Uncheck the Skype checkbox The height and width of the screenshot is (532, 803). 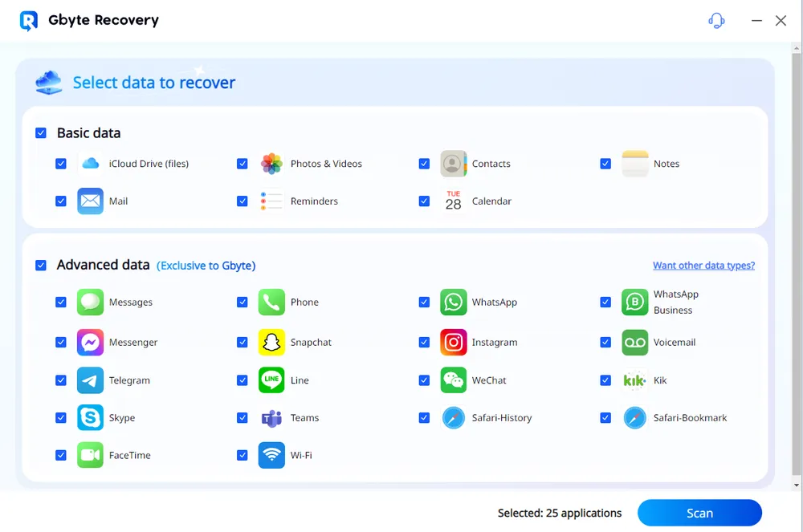[61, 417]
